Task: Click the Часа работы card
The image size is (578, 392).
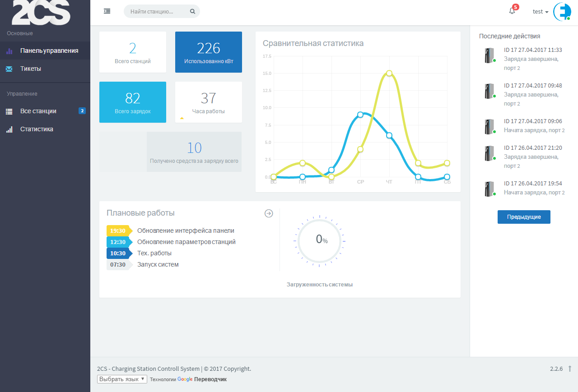Action: (x=209, y=102)
